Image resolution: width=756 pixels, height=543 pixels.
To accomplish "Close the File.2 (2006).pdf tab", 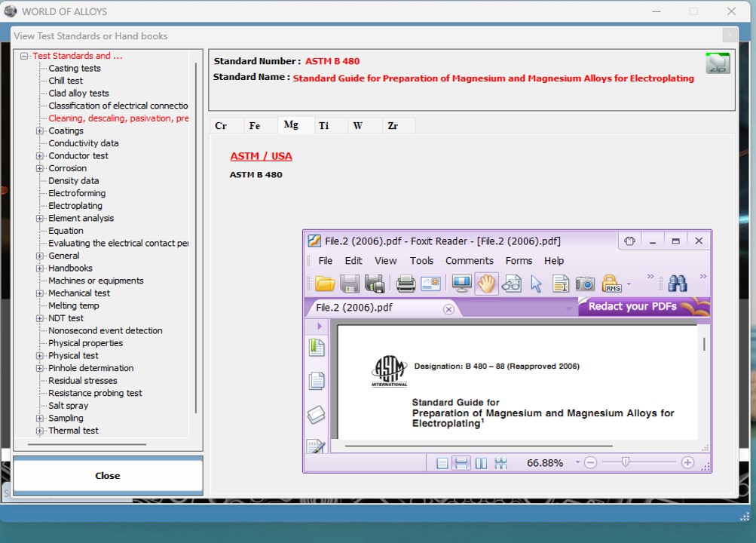I will tap(448, 309).
